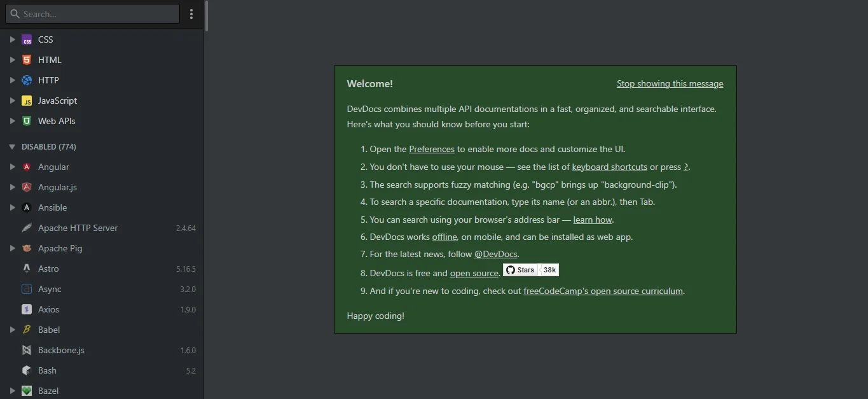Expand the Bazel entry arrow

[x=12, y=391]
